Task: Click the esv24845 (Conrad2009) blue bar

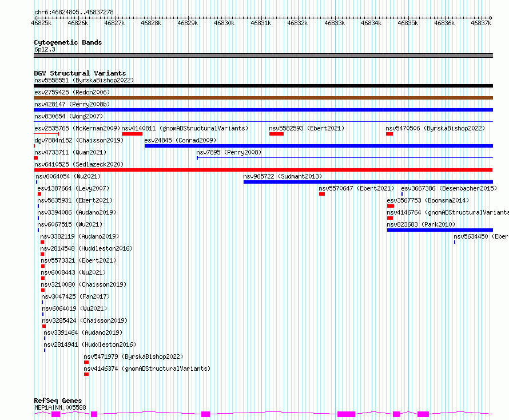Action: [x=319, y=146]
